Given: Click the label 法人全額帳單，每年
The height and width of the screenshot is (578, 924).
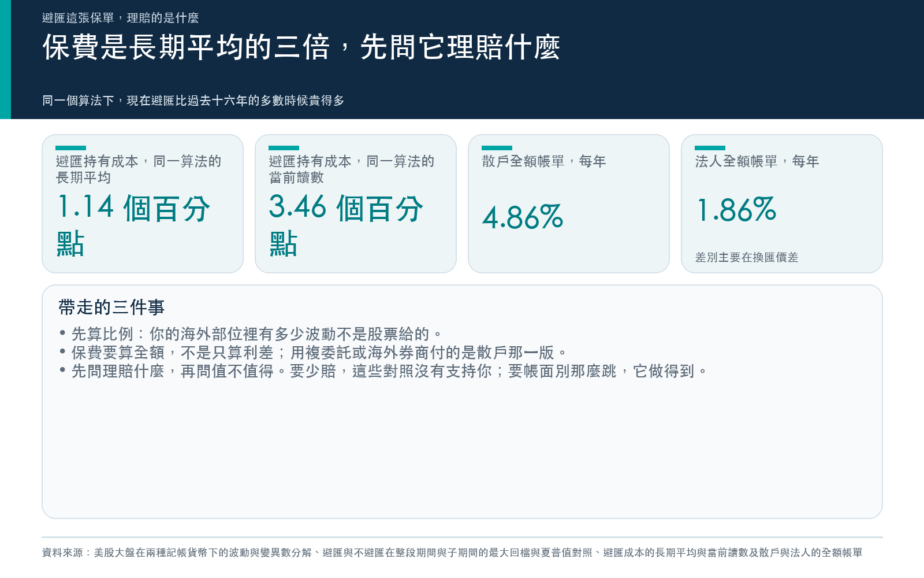Looking at the screenshot, I should (757, 161).
